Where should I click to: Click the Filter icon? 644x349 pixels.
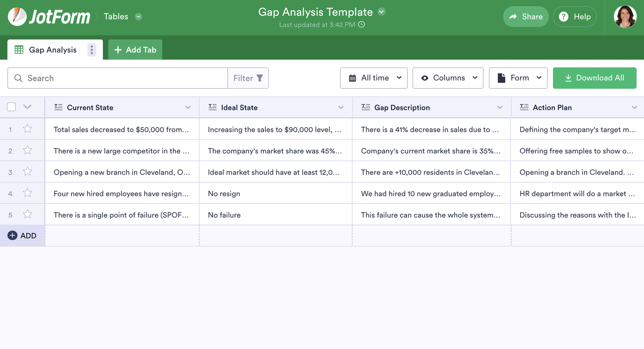(x=261, y=78)
